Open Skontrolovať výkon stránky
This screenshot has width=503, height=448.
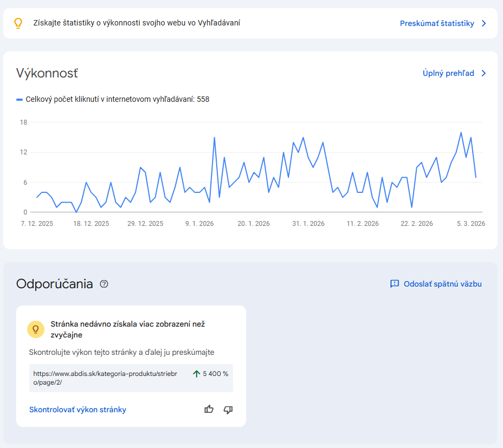[78, 410]
